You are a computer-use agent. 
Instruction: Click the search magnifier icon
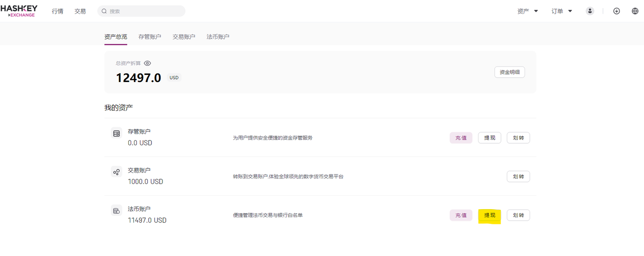point(104,11)
